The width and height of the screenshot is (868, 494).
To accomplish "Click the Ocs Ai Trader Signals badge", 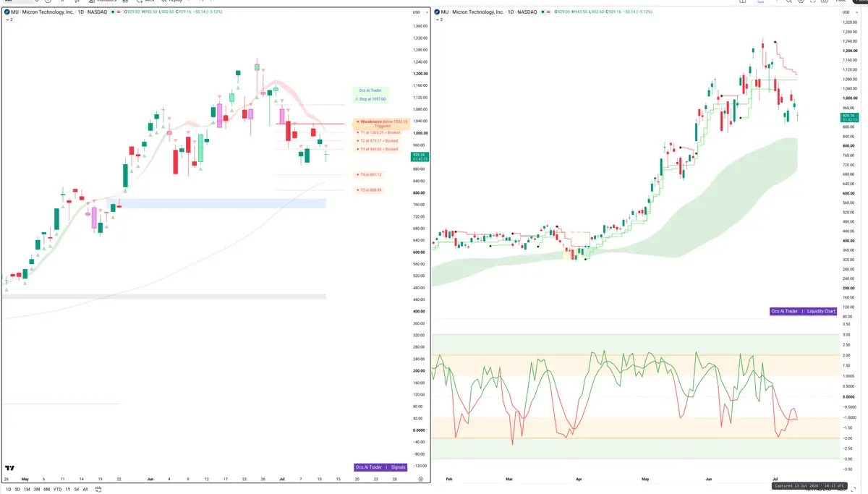I will [380, 467].
